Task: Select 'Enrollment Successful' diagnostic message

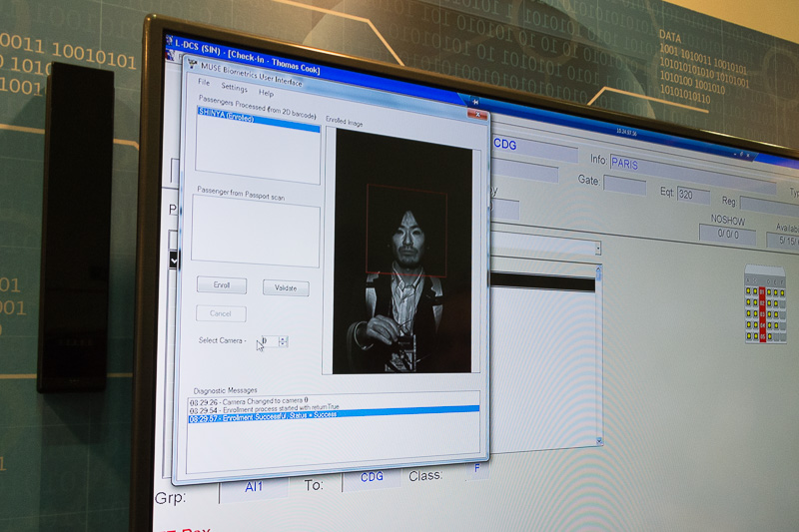Action: coord(334,414)
